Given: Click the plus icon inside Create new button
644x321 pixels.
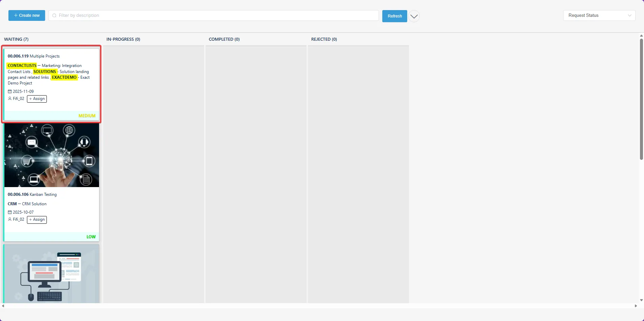Looking at the screenshot, I should 15,15.
